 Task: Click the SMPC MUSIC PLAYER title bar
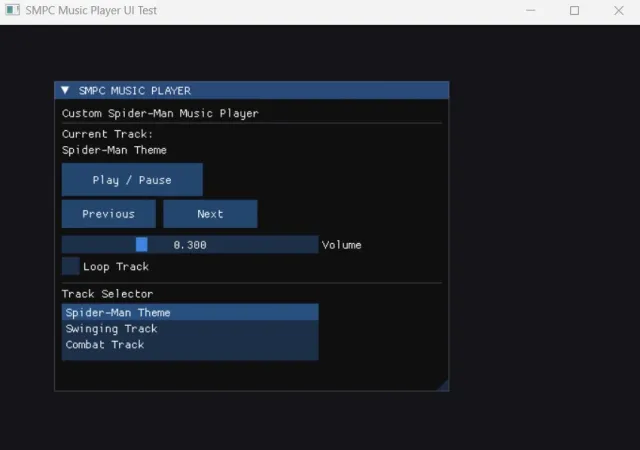coord(252,90)
